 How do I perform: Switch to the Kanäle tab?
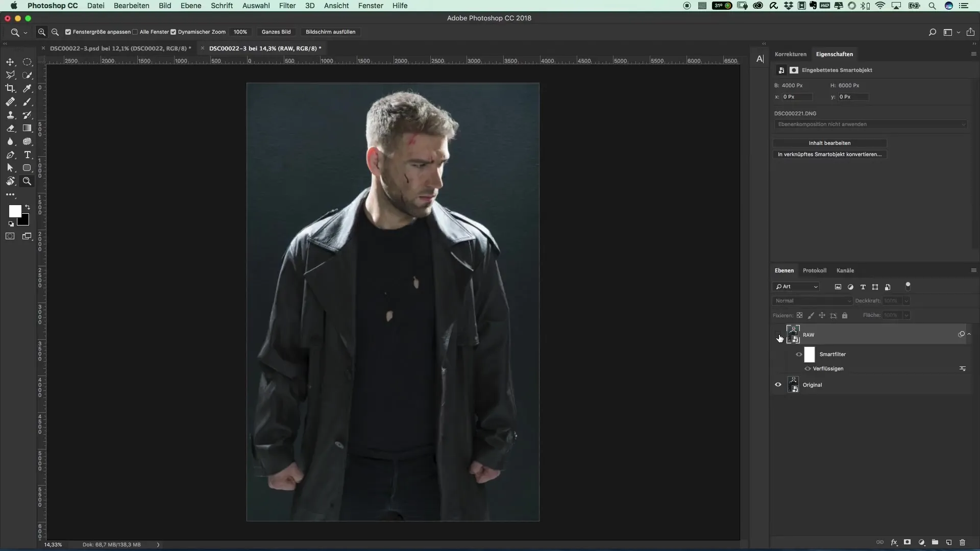click(x=845, y=270)
